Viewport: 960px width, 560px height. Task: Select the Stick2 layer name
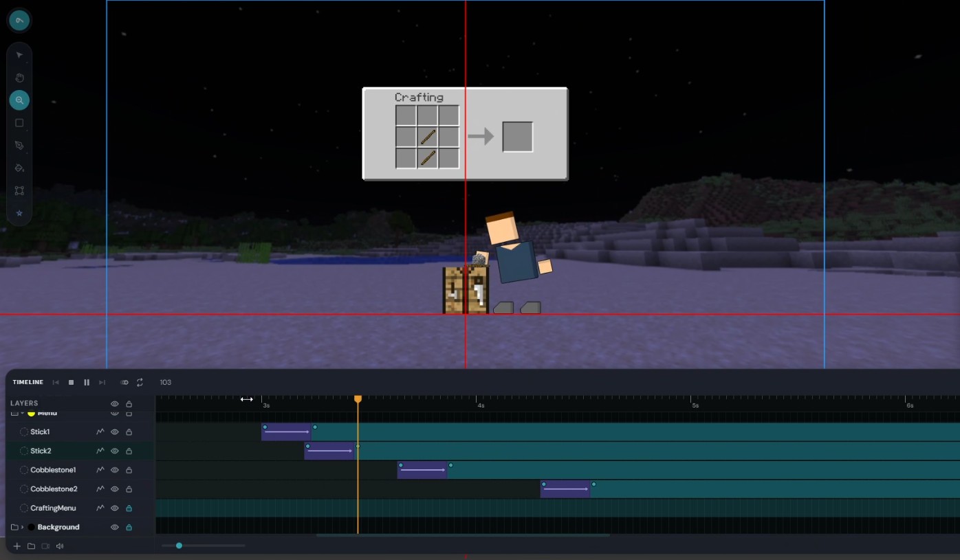tap(41, 451)
